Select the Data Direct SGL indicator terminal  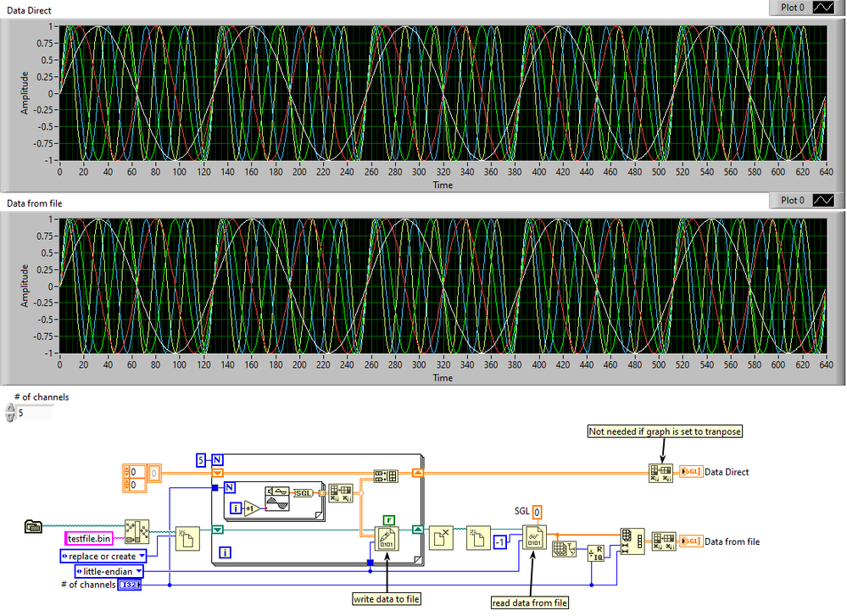[691, 471]
